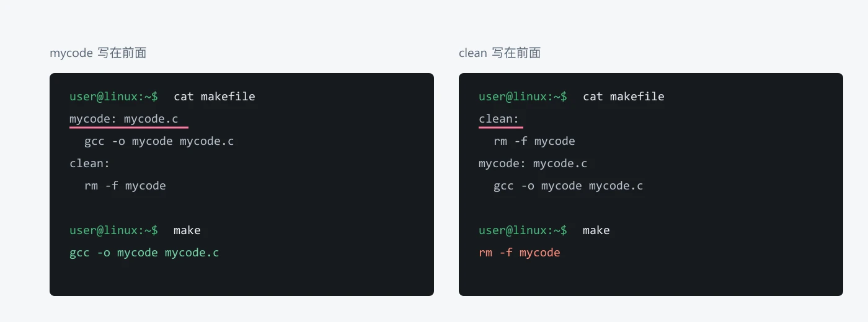Click red output 'rm -f mycode'
The image size is (868, 322).
(x=520, y=253)
